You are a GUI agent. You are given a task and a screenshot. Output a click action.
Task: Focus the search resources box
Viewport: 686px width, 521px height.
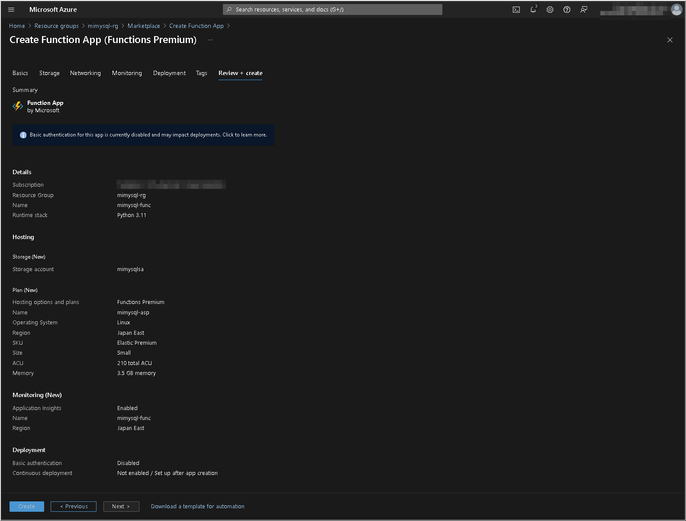(x=332, y=10)
